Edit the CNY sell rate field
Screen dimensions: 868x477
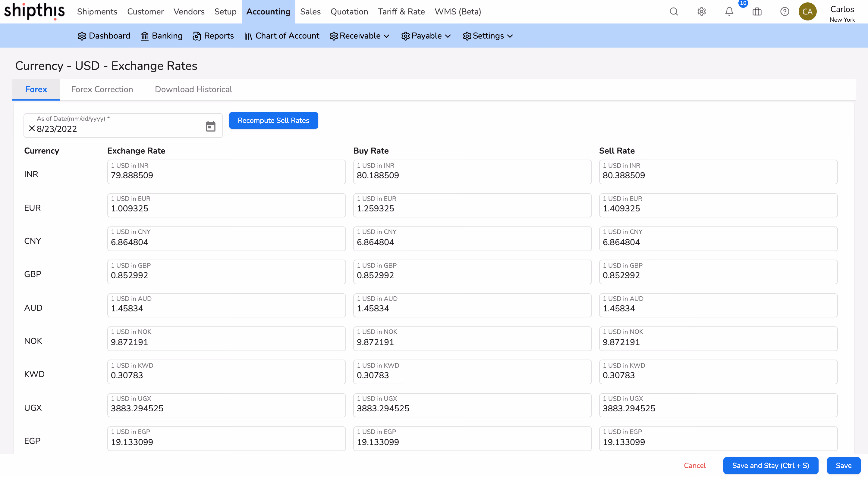[718, 238]
